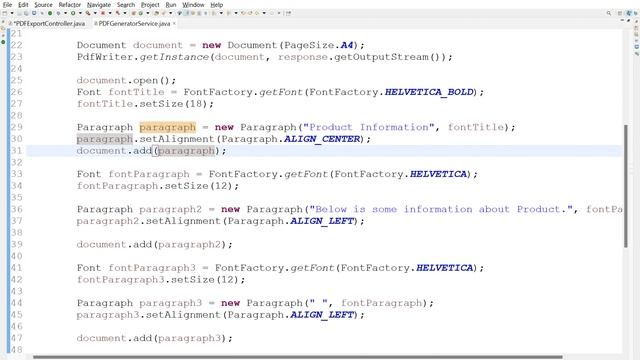Click line number 31 in the gutter

[16, 151]
